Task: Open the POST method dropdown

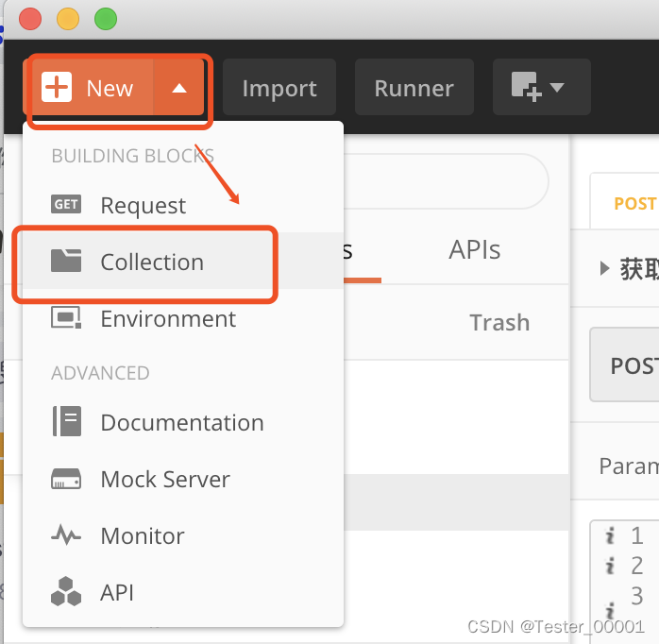Action: click(624, 364)
